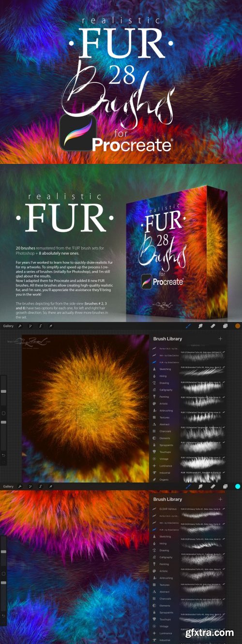The height and width of the screenshot is (644, 242).
Task: Tap the square modify button in cyan-swatch screenshot
Action: point(4,573)
